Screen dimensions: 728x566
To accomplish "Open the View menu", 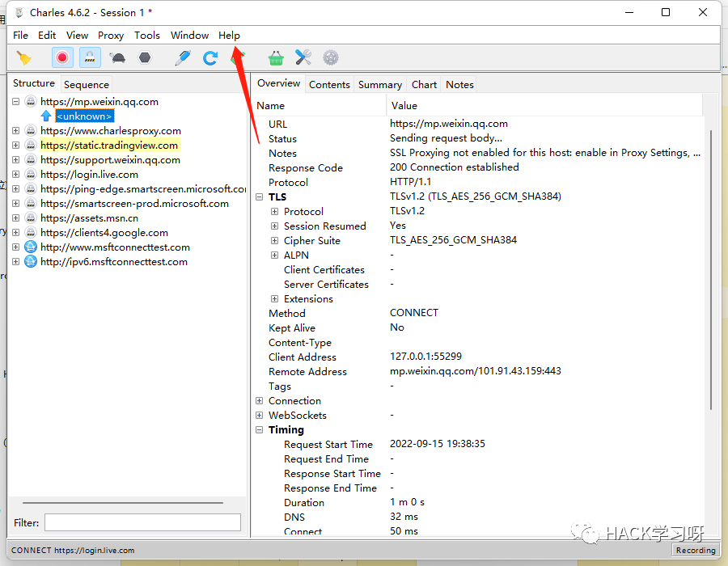I will click(77, 36).
